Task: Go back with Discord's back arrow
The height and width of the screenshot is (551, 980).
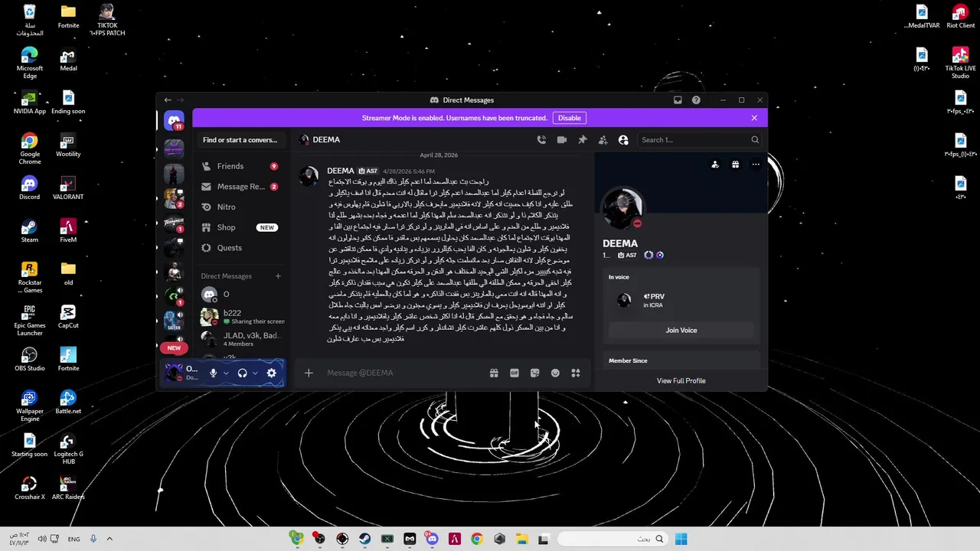Action: (168, 100)
